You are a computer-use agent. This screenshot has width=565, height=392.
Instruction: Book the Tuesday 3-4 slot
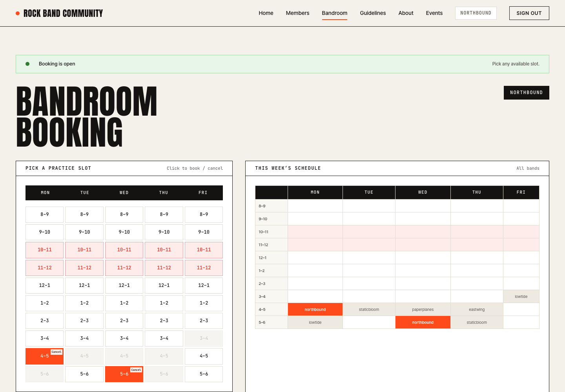[84, 338]
